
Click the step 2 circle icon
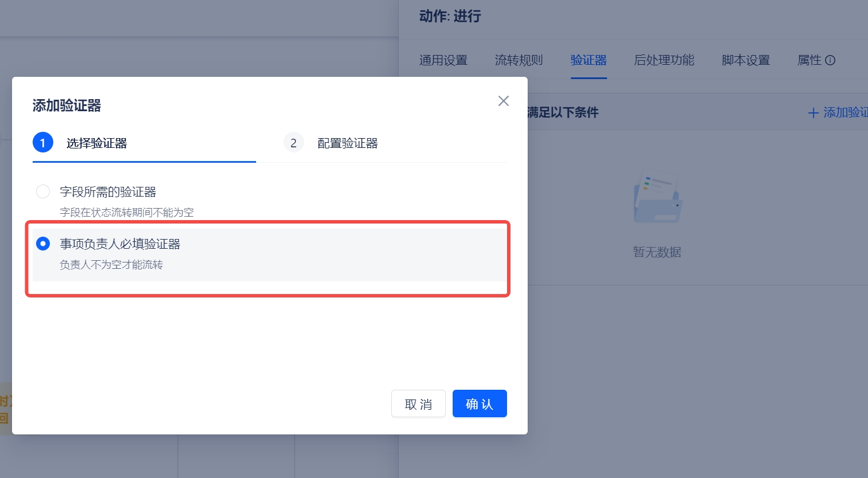[x=293, y=143]
